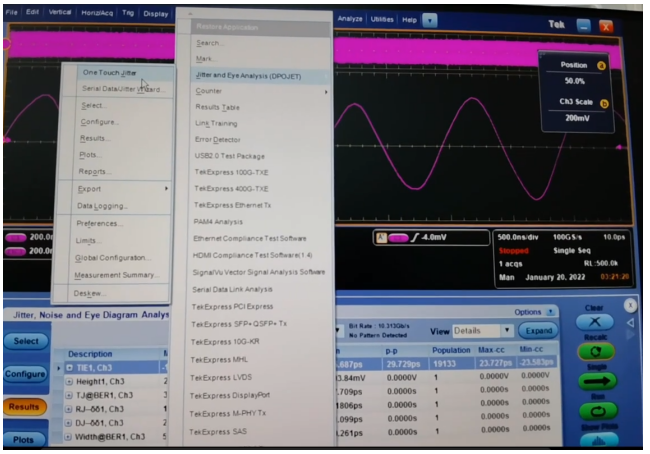The height and width of the screenshot is (454, 650).
Task: Launch TekExpress PCI Express
Action: pyautogui.click(x=232, y=307)
